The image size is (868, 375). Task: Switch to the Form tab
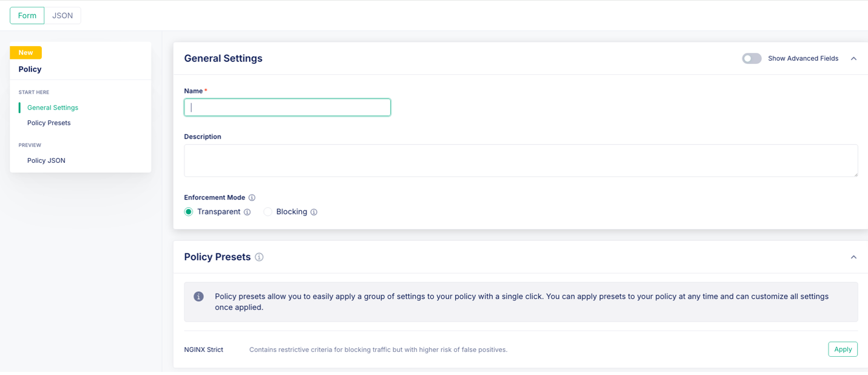(x=27, y=16)
